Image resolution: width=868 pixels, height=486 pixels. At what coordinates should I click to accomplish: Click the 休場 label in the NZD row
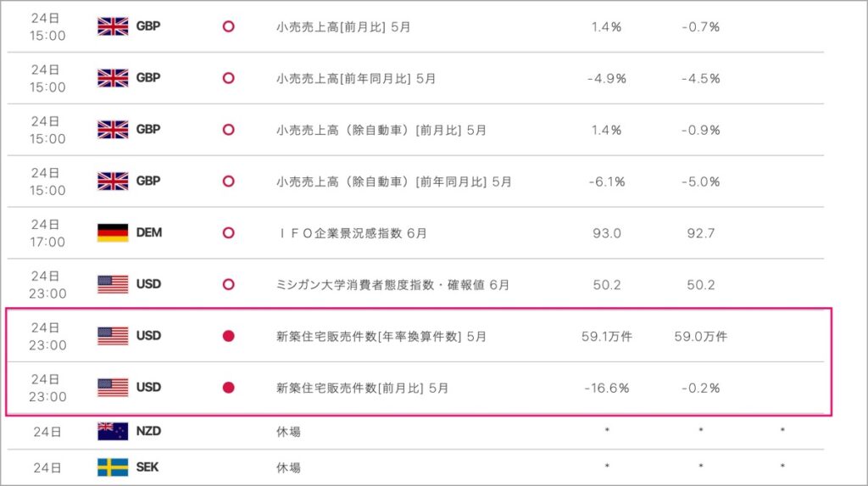coord(288,432)
